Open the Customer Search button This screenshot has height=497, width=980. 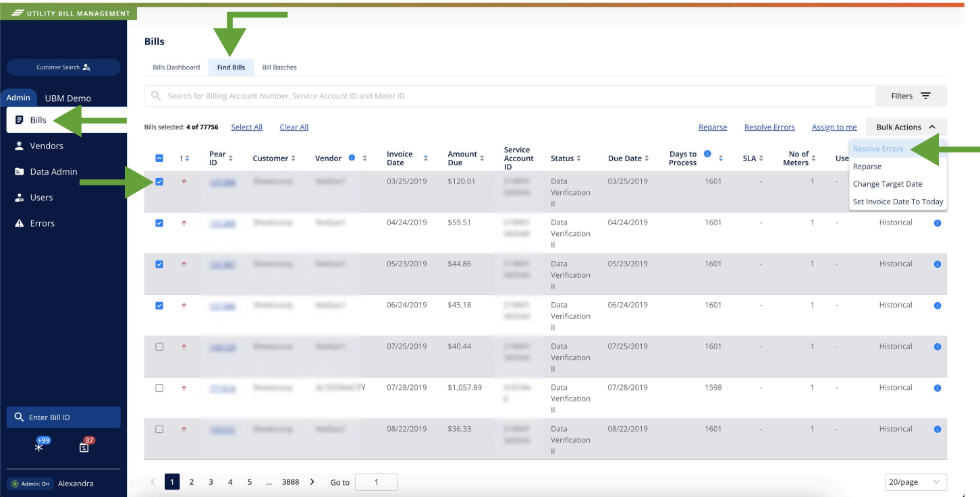[63, 67]
